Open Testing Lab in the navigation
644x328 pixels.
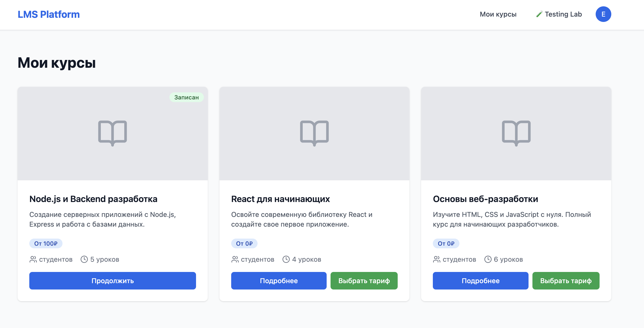pos(559,14)
